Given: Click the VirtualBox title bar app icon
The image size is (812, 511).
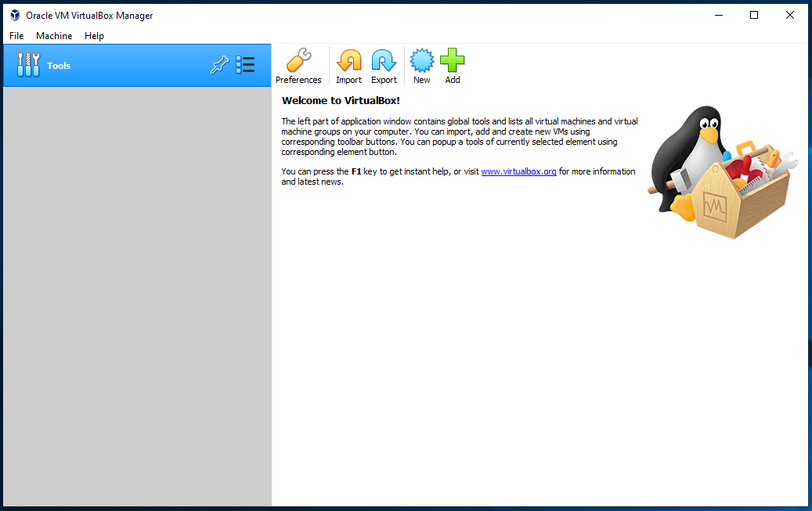Looking at the screenshot, I should 15,15.
